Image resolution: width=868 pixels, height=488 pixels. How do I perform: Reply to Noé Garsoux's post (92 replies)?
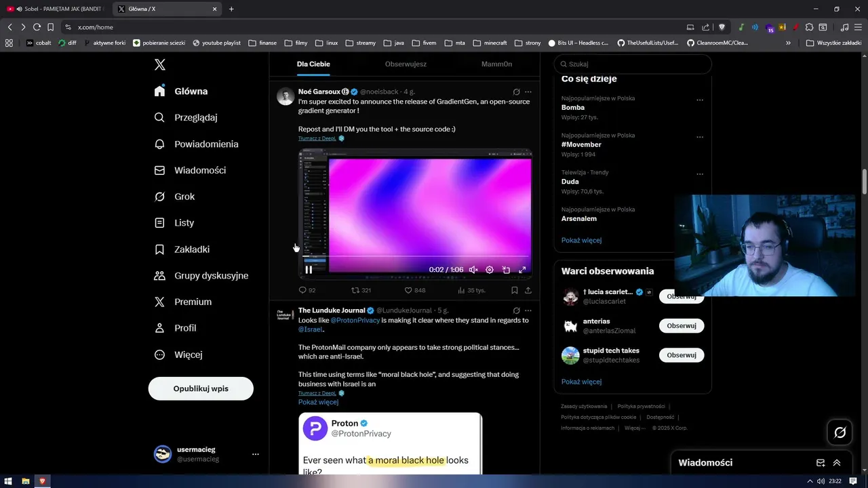click(x=307, y=290)
